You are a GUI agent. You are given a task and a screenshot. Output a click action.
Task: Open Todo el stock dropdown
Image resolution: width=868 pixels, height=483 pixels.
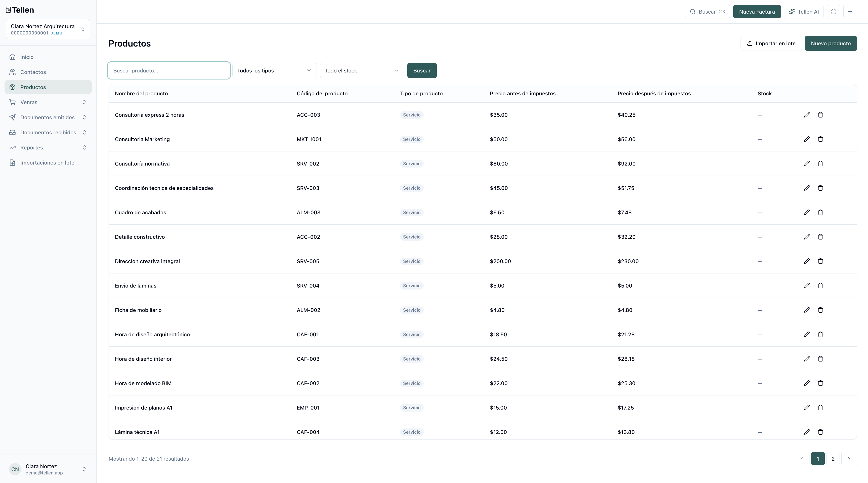pos(362,70)
